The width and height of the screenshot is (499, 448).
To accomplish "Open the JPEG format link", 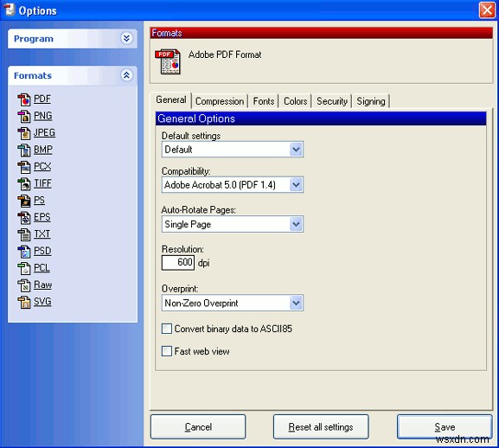I will [x=44, y=132].
